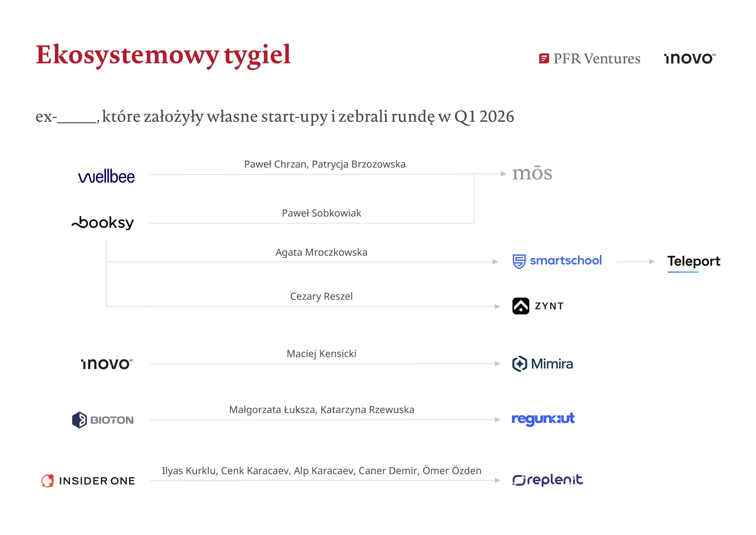Click the booksy logo

[x=103, y=223]
